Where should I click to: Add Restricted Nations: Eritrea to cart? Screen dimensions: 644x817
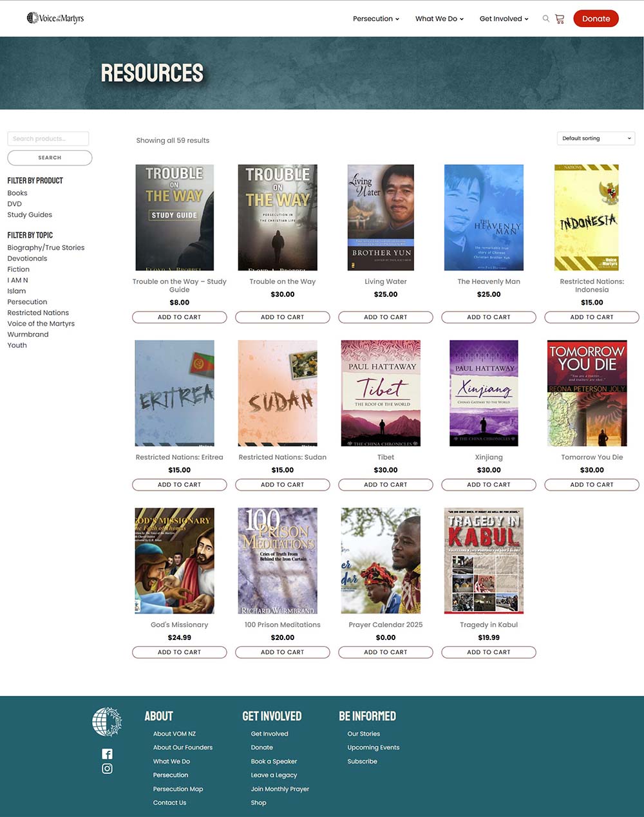pos(180,485)
